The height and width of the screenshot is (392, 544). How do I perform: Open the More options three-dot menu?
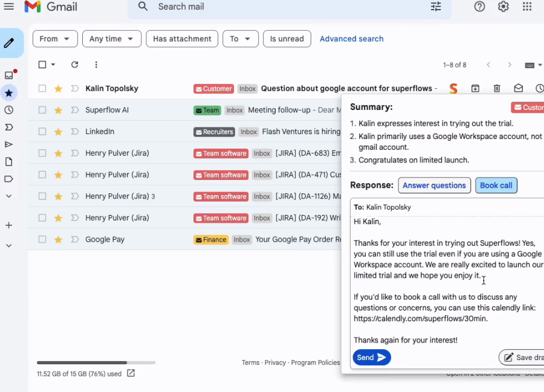[x=96, y=65]
